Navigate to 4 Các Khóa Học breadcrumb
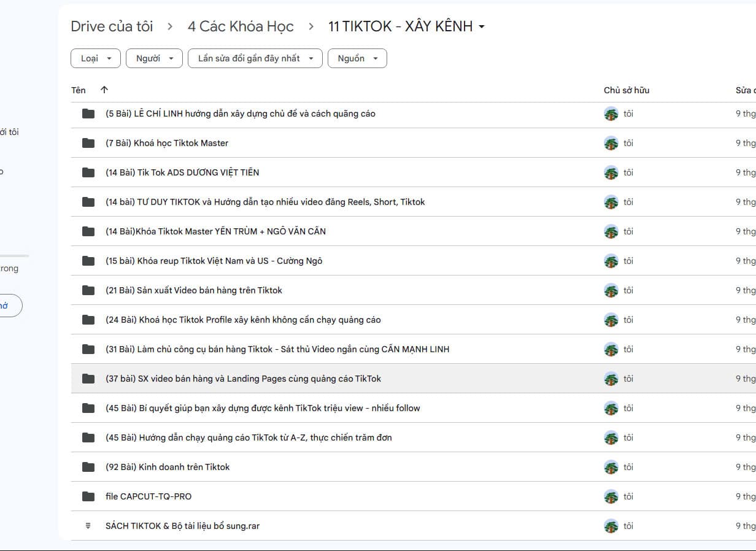The width and height of the screenshot is (756, 551). (x=241, y=26)
